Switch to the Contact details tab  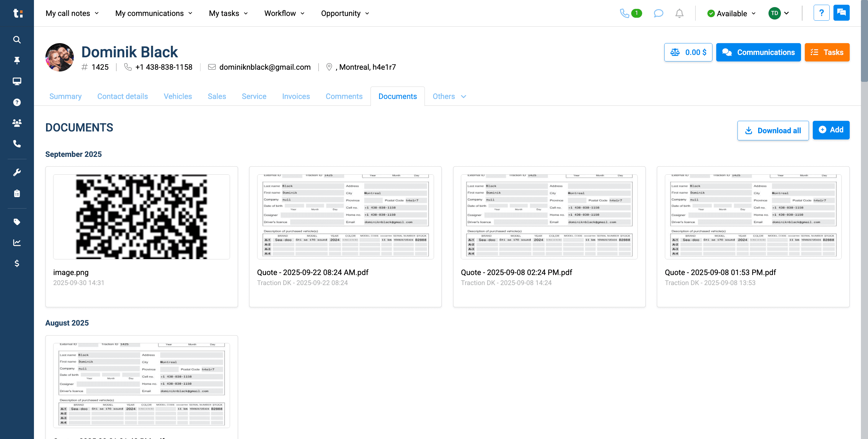123,96
